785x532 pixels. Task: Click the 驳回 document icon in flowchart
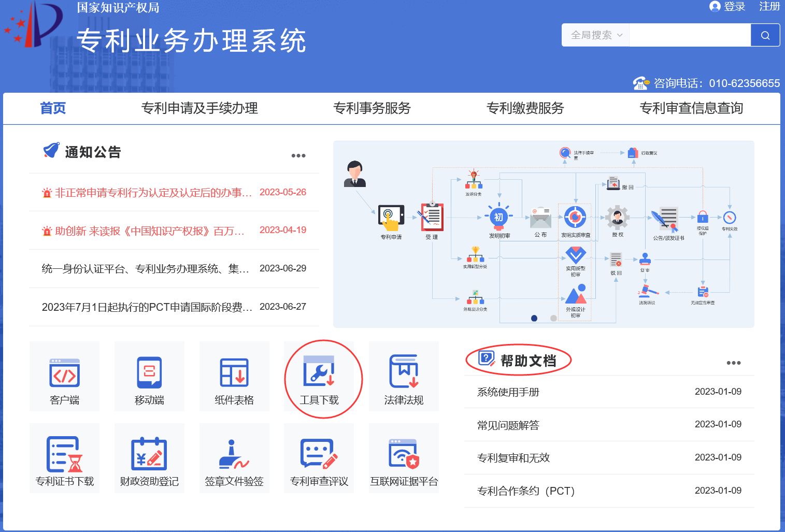[x=616, y=260]
